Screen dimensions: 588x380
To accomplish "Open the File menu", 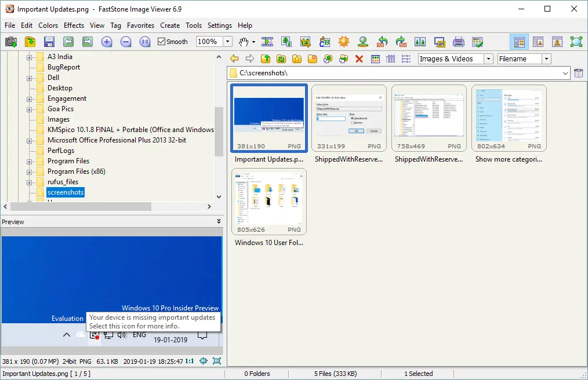I will click(x=10, y=25).
